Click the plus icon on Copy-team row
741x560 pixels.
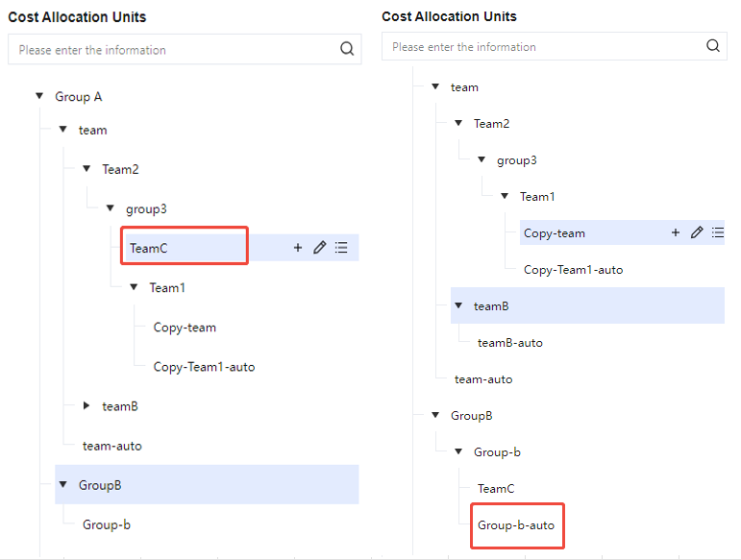[x=676, y=232]
